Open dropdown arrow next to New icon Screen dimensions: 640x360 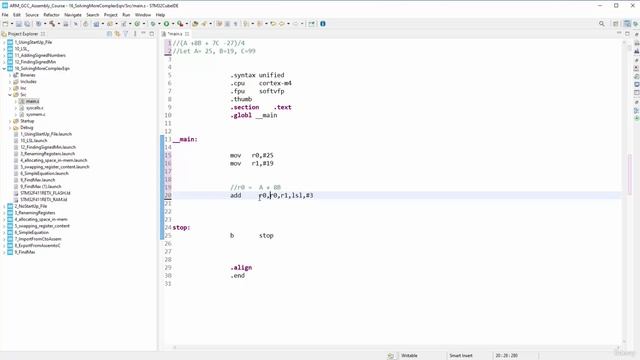(11, 24)
